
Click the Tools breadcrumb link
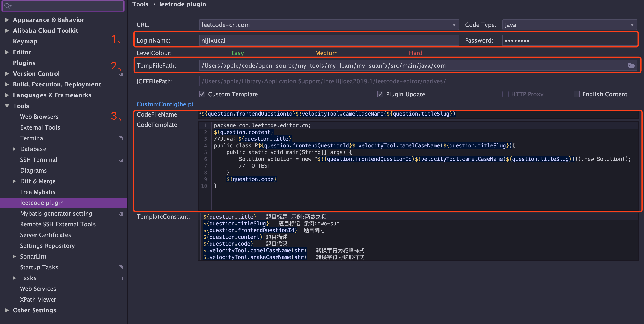[x=140, y=4]
